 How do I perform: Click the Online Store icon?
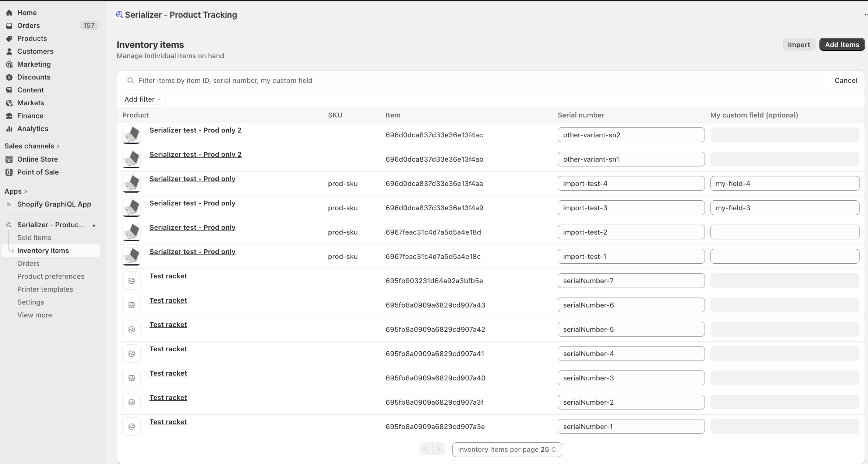(9, 159)
